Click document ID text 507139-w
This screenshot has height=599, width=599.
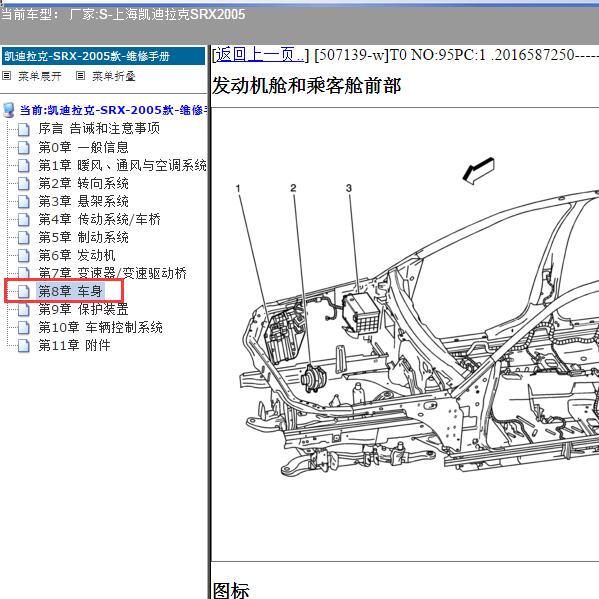pyautogui.click(x=351, y=55)
